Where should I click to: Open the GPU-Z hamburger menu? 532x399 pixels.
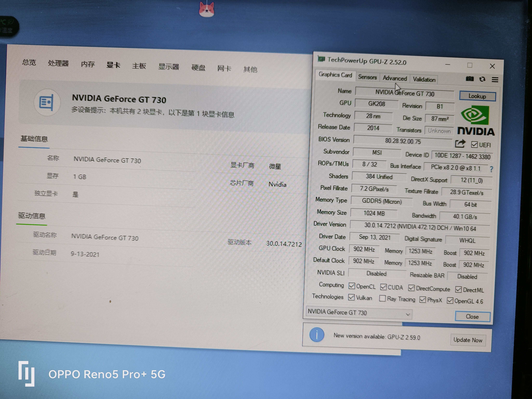tap(495, 80)
